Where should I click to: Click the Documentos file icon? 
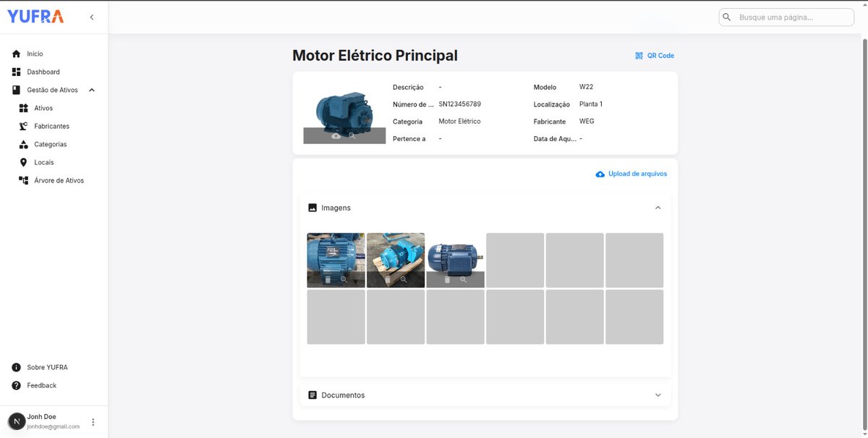coord(312,395)
